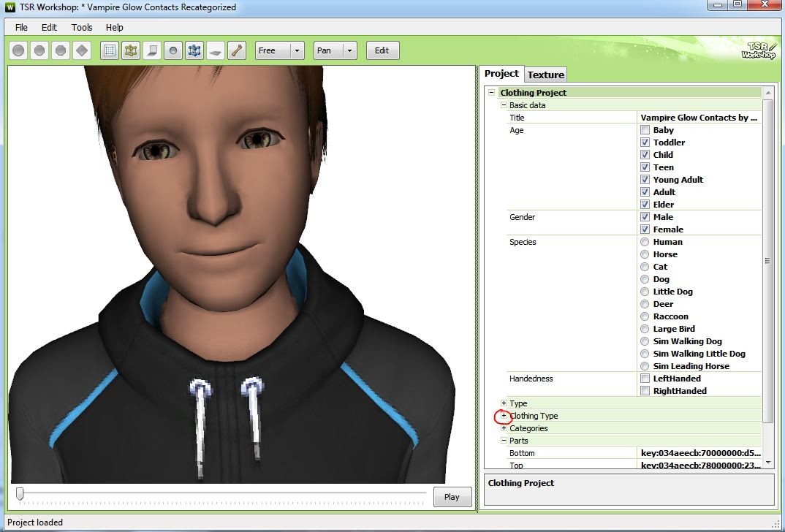785x532 pixels.
Task: Click the circle-shaped detail level toolbar button
Action: pyautogui.click(x=18, y=50)
